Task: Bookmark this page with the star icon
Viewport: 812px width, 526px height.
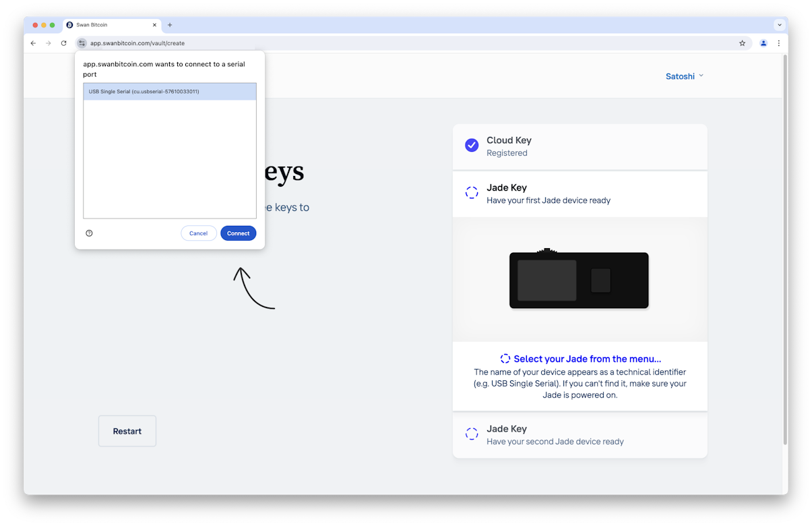Action: [743, 43]
